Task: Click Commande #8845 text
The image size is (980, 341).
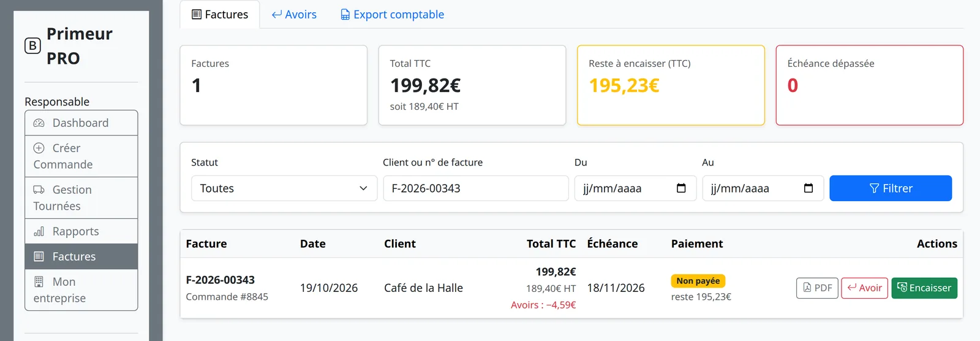Action: point(227,297)
